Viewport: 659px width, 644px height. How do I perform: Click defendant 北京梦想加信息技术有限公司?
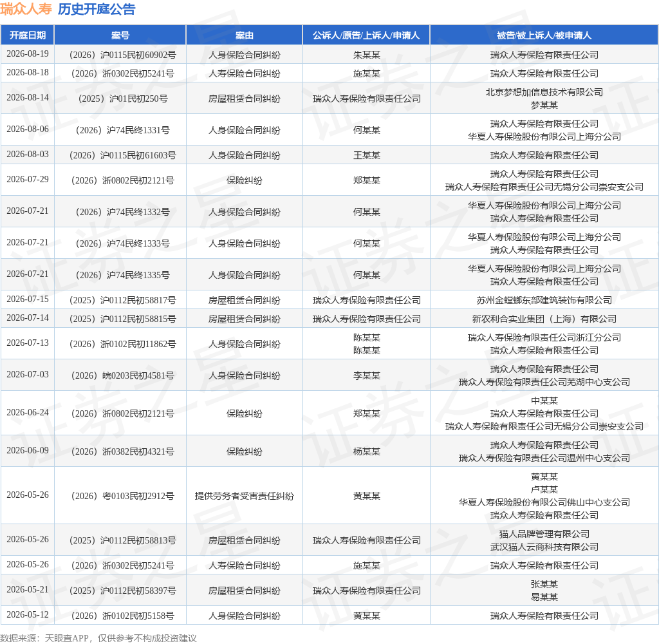(x=544, y=93)
